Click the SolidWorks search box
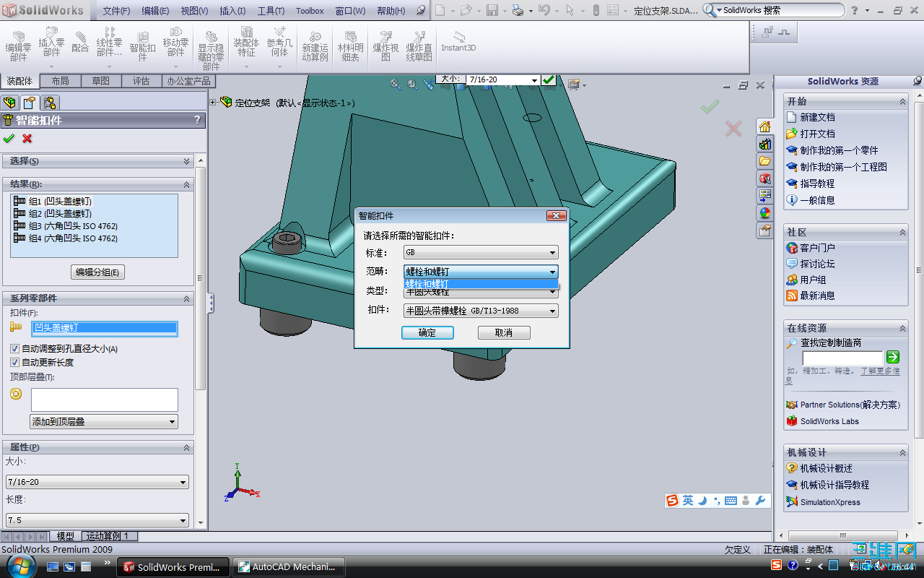 [772, 10]
